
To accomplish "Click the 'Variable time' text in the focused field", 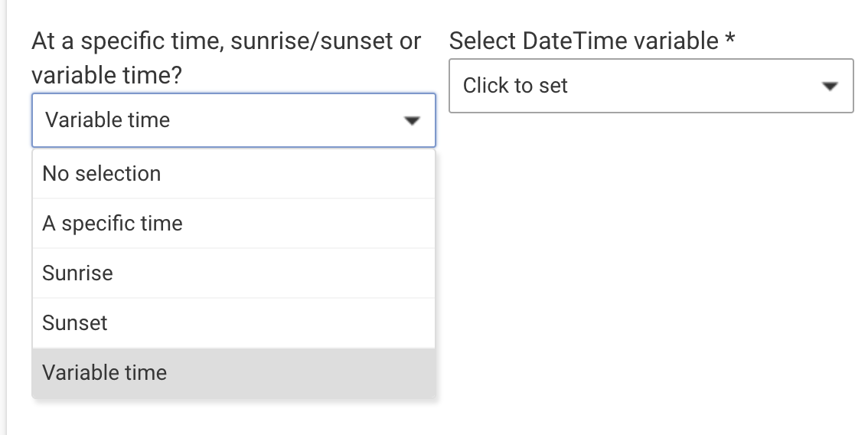I will tap(108, 120).
